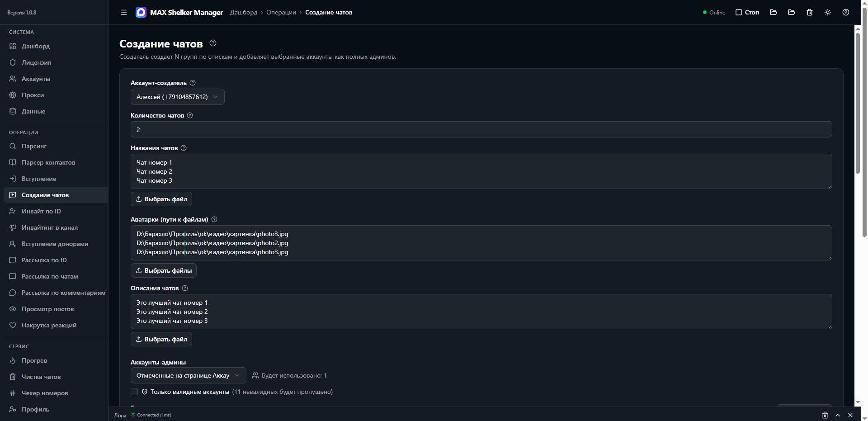Open Аккаунты page in sidebar

[56, 79]
